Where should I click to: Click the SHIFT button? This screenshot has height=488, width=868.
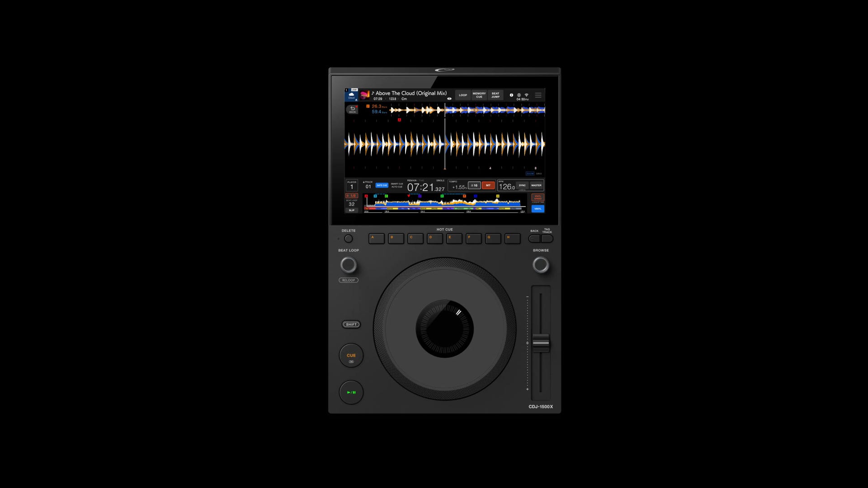pyautogui.click(x=351, y=324)
